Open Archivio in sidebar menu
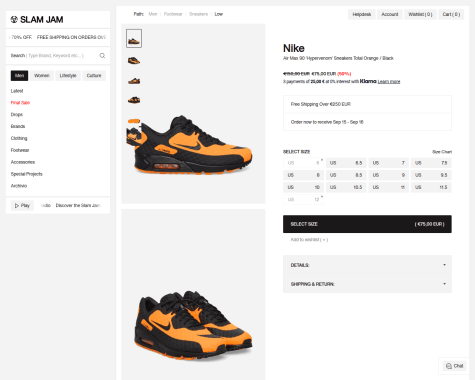The image size is (475, 380). [x=19, y=186]
